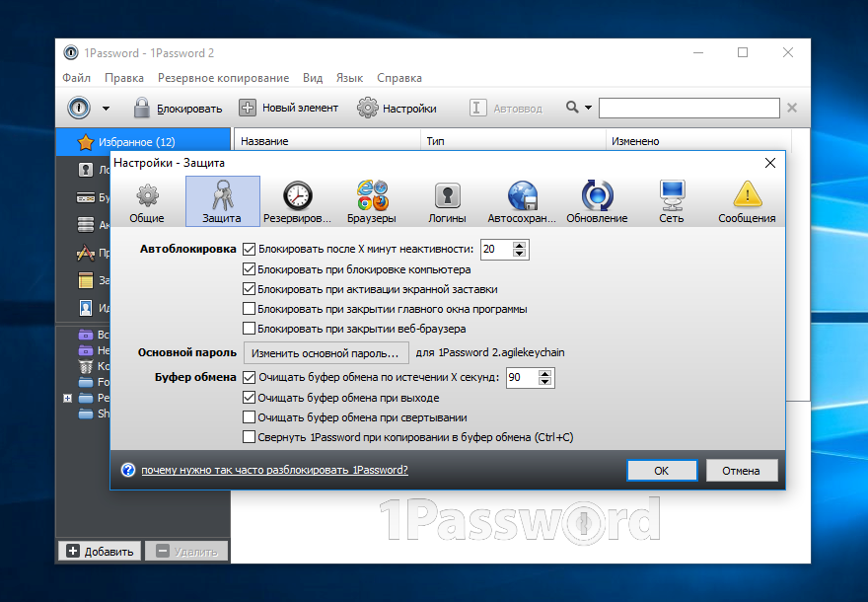Open the Вид menu
The width and height of the screenshot is (868, 602).
coord(313,78)
